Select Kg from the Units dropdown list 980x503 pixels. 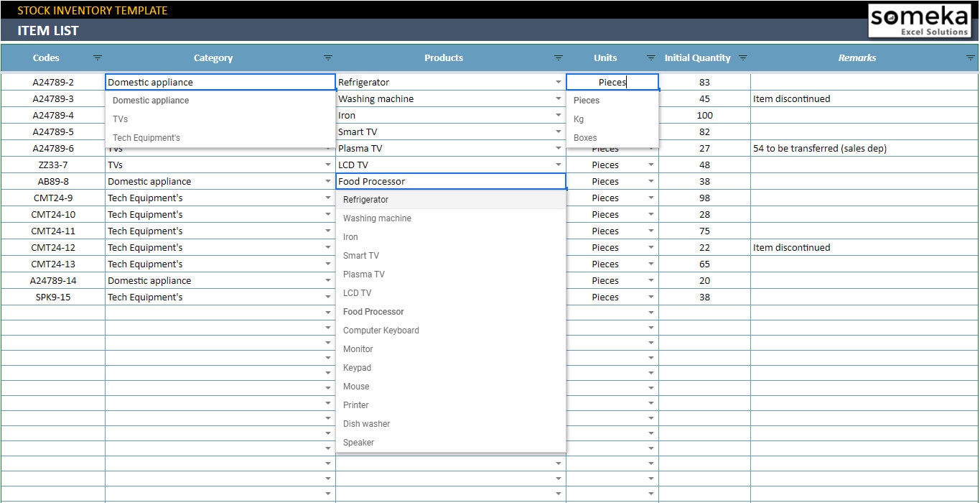[577, 119]
